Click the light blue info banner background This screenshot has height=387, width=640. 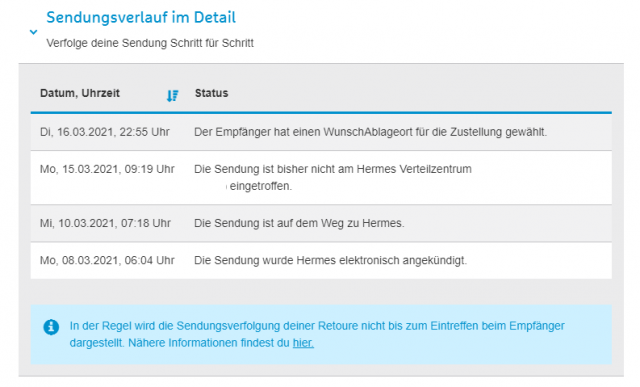coord(321,334)
